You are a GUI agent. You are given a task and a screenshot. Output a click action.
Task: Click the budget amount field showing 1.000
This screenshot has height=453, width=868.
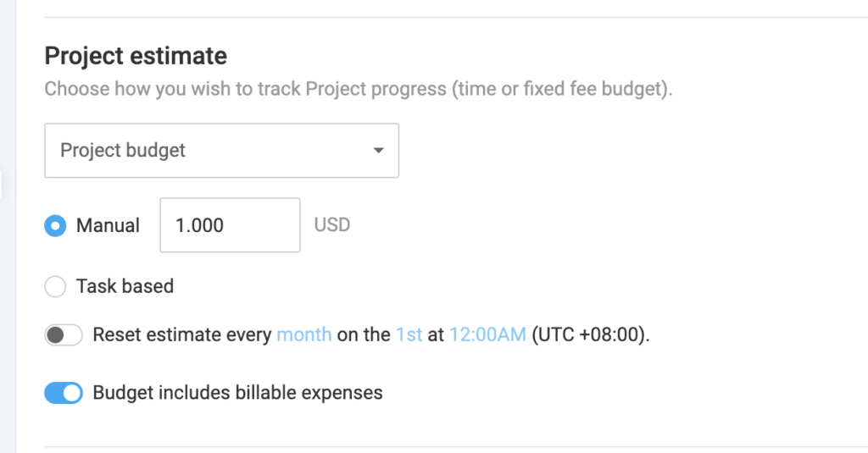pos(230,225)
